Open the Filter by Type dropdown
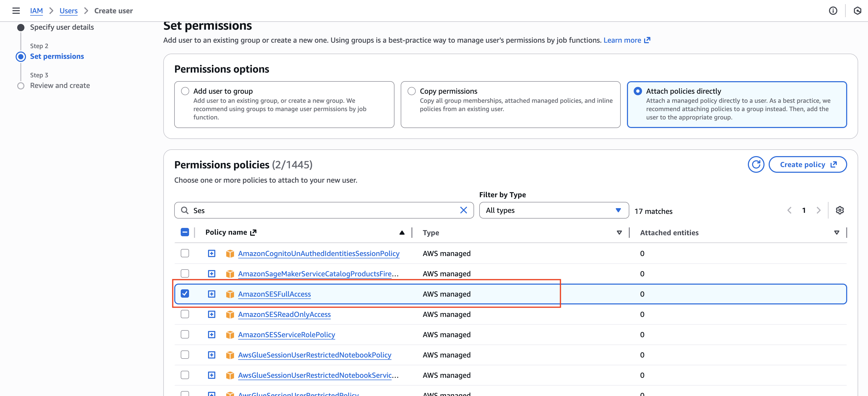This screenshot has width=868, height=396. [x=554, y=210]
